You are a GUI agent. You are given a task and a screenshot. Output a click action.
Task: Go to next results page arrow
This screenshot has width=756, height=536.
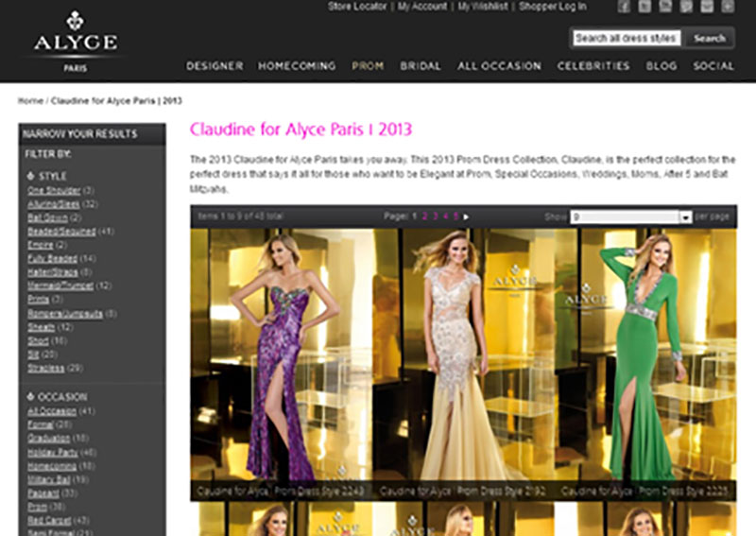(x=466, y=216)
